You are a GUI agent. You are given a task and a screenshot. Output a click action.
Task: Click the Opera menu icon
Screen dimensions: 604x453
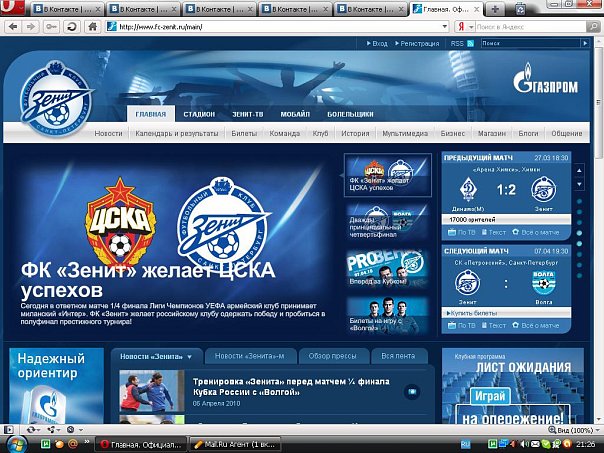pos(9,9)
